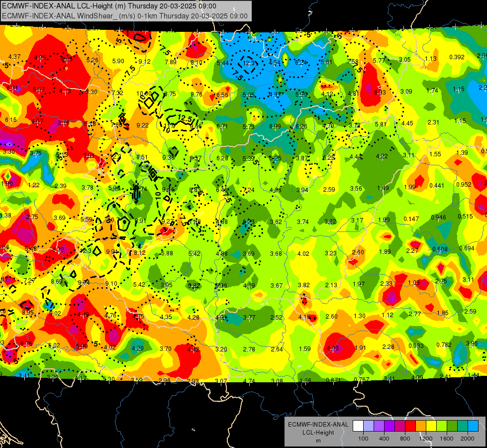Click the grid number '1.91'
This screenshot has width=487, height=448.
tap(360, 347)
